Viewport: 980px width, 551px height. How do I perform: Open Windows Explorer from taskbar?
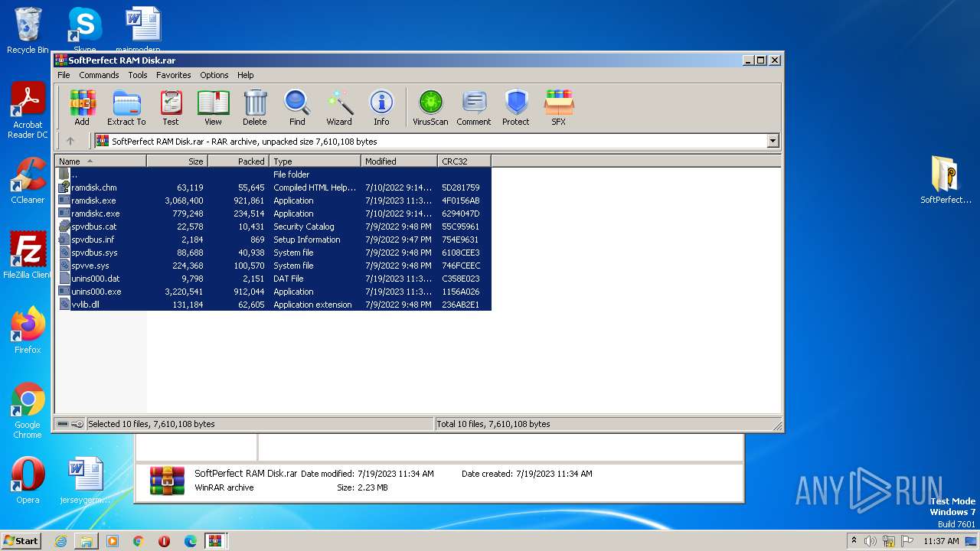(87, 541)
